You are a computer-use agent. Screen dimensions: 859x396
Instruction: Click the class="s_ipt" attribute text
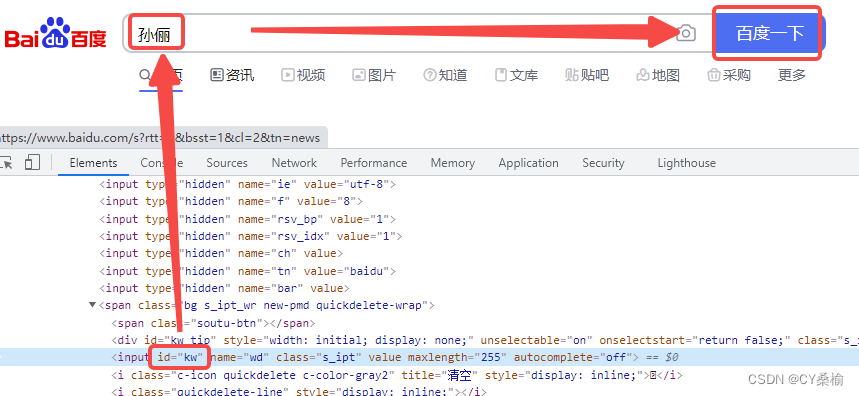coord(319,357)
